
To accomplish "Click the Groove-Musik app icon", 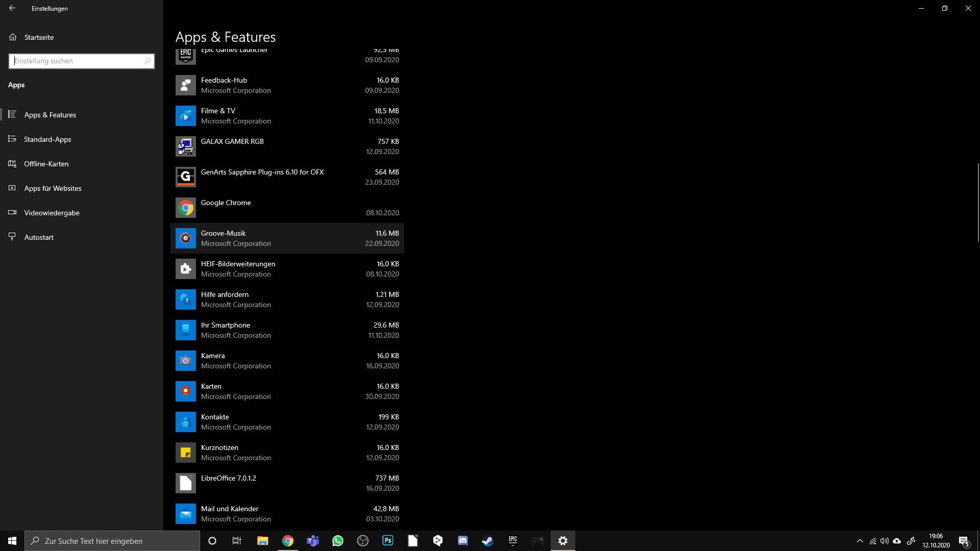I will (x=185, y=238).
